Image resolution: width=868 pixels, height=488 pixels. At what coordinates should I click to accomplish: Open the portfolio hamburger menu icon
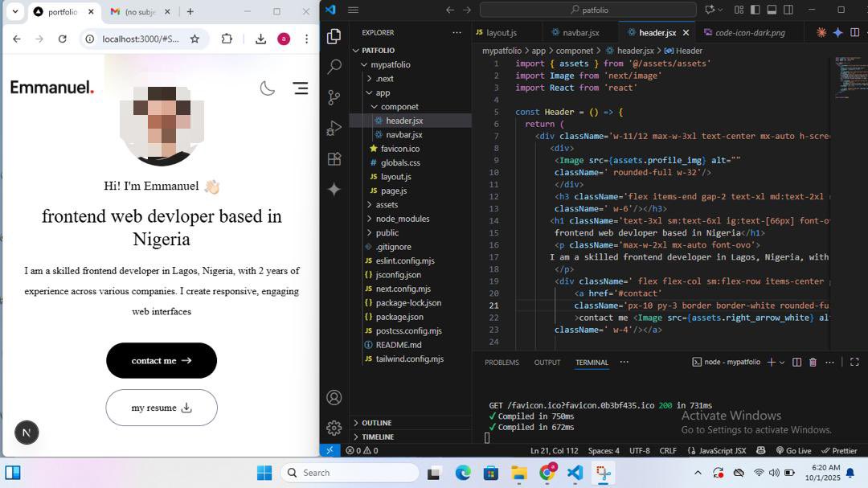pos(301,88)
